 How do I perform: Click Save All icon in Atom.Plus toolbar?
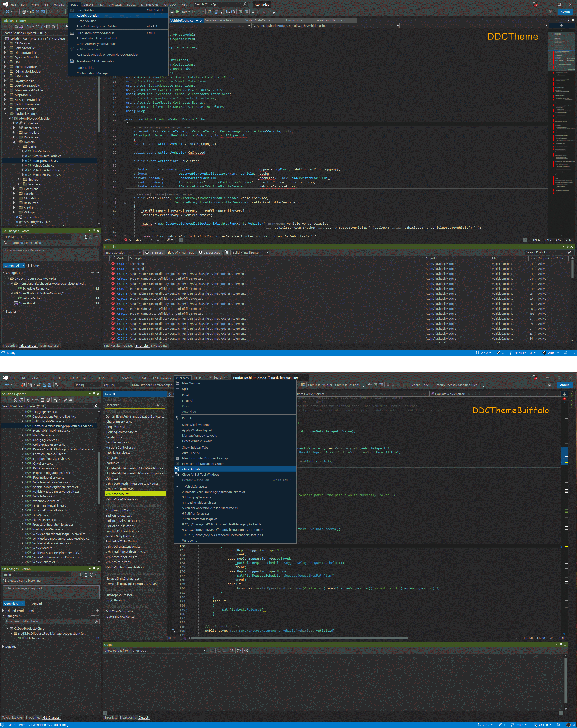(x=43, y=12)
